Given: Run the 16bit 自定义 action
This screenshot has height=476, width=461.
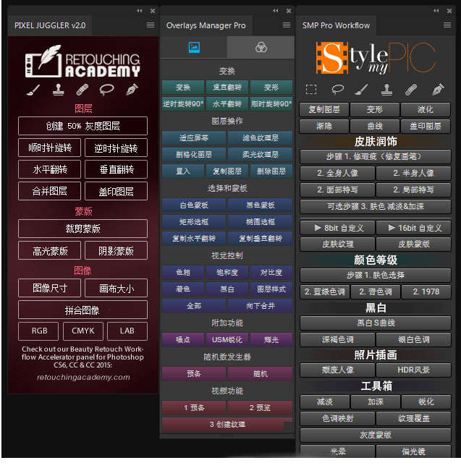Looking at the screenshot, I should (414, 228).
